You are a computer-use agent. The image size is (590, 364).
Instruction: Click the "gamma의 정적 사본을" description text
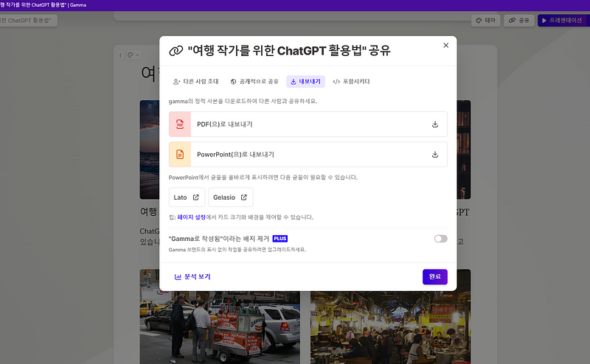coord(243,101)
